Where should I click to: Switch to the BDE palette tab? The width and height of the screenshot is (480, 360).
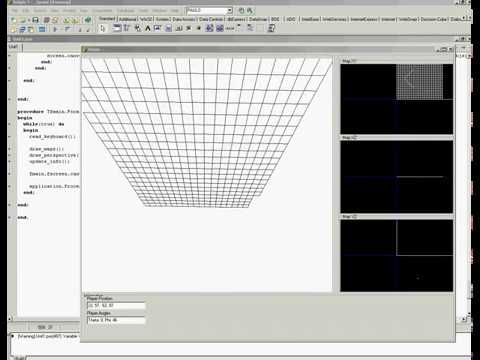pos(275,19)
